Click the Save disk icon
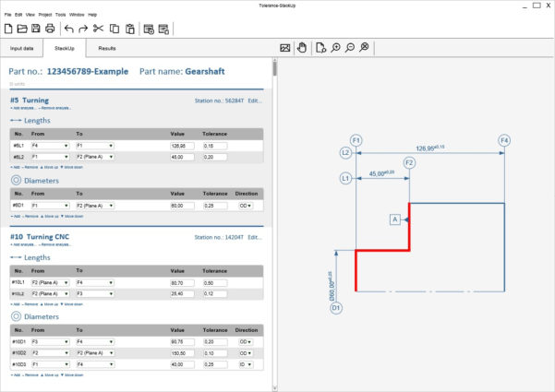This screenshot has width=555, height=392. [x=36, y=30]
